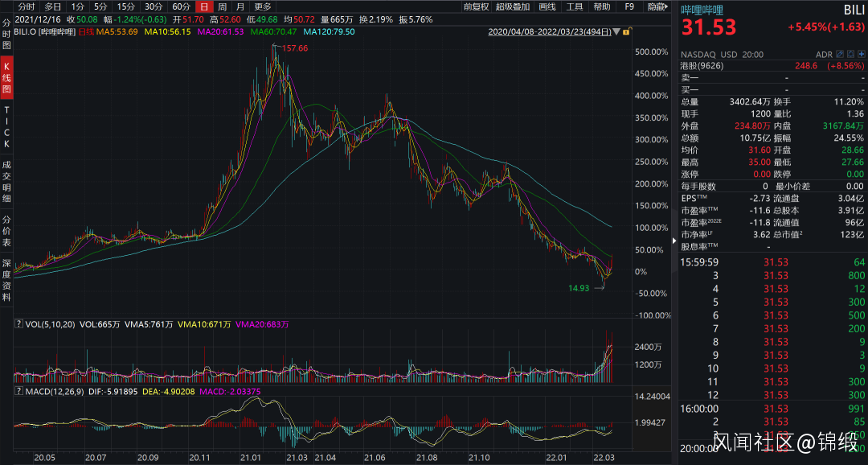
Task: Click the 最低 27.66 value
Action: pyautogui.click(x=853, y=163)
